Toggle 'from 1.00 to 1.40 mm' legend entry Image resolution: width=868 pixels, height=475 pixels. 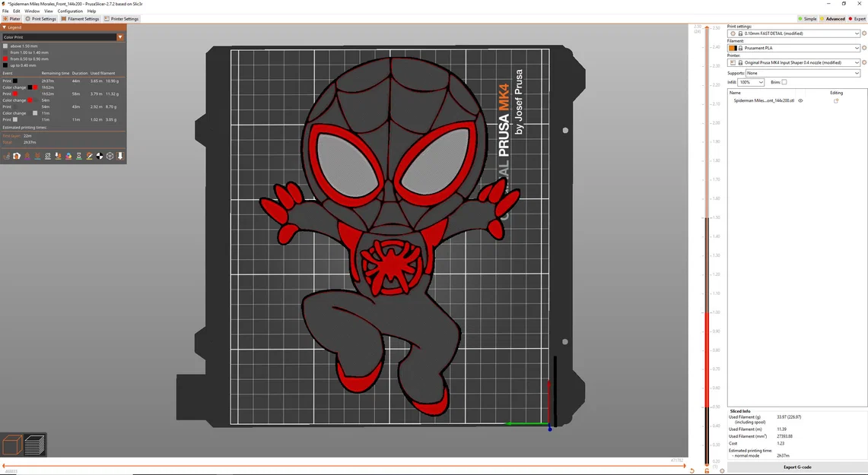(x=26, y=52)
